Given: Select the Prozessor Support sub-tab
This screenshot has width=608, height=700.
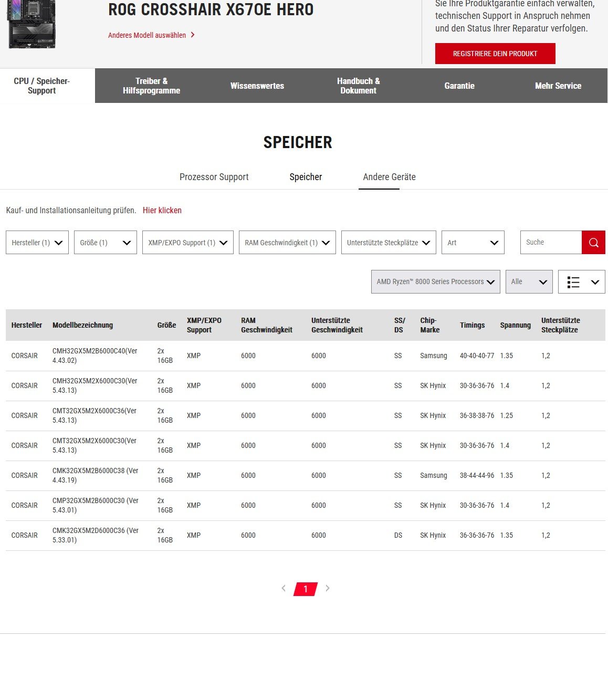Looking at the screenshot, I should tap(214, 177).
